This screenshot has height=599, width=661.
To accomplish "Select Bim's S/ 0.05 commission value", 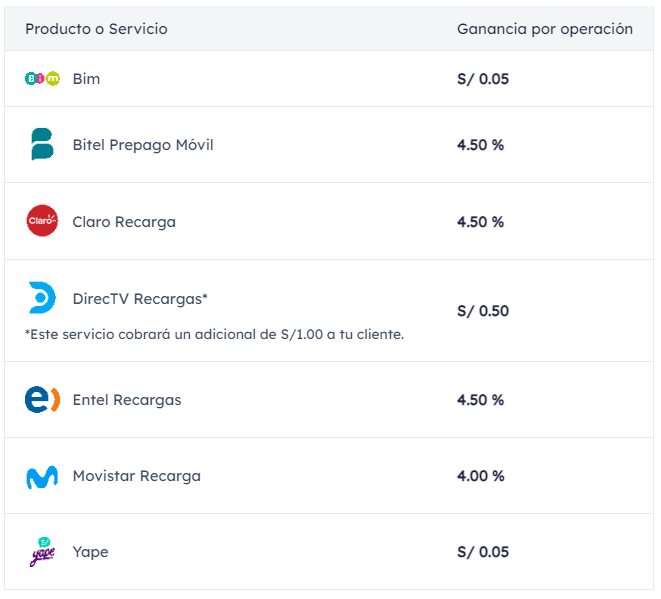I will pyautogui.click(x=483, y=79).
